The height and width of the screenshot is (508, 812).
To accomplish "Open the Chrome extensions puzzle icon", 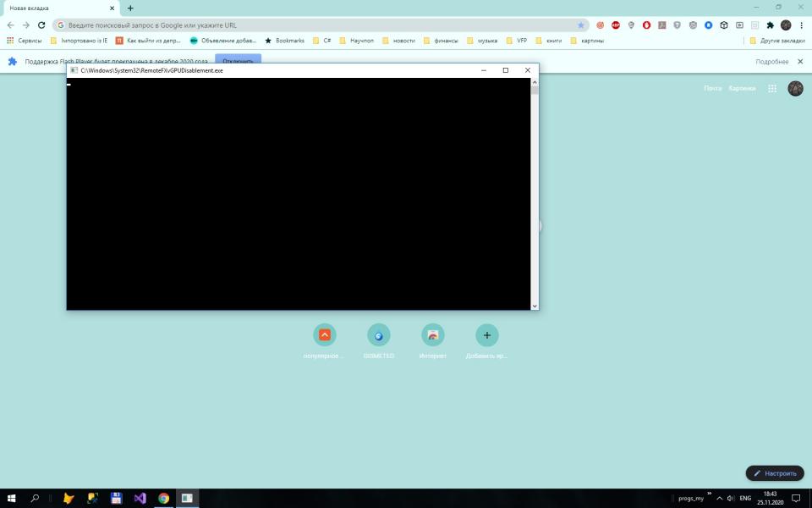I will 770,25.
